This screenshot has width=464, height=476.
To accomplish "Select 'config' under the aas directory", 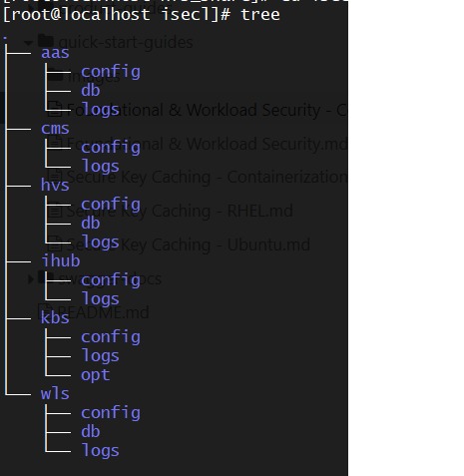I will (x=111, y=72).
